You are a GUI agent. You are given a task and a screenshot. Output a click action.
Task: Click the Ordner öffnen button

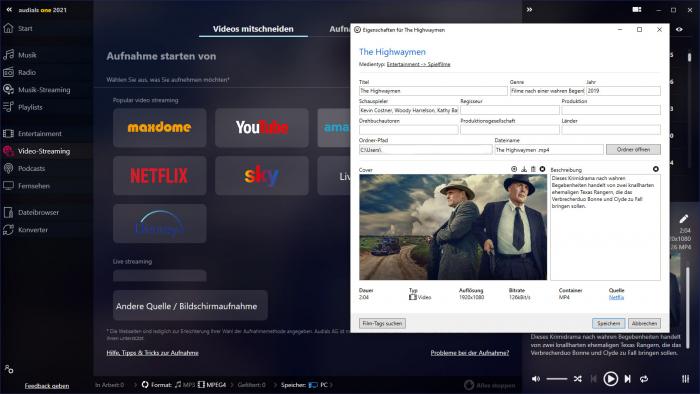tap(633, 149)
